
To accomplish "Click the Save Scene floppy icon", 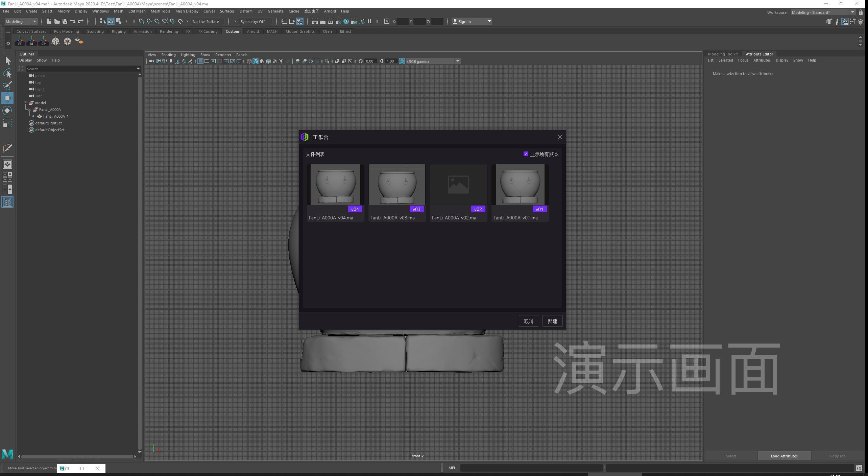I will pos(65,21).
